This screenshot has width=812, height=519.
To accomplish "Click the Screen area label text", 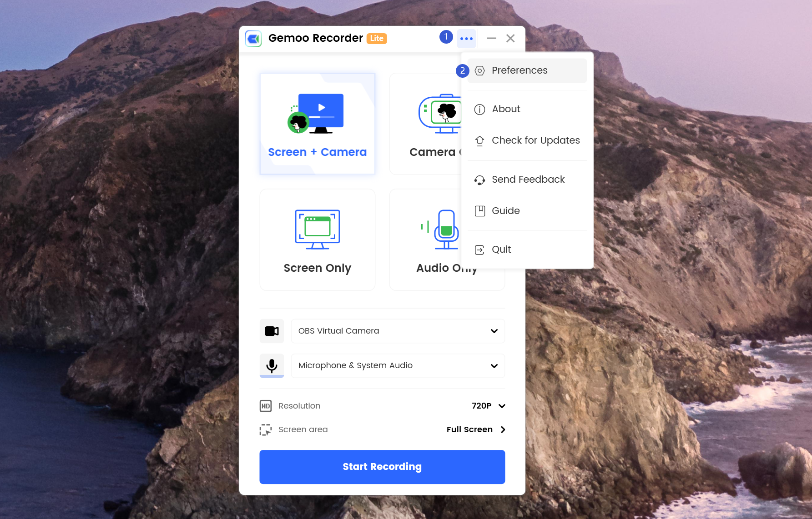I will [303, 429].
